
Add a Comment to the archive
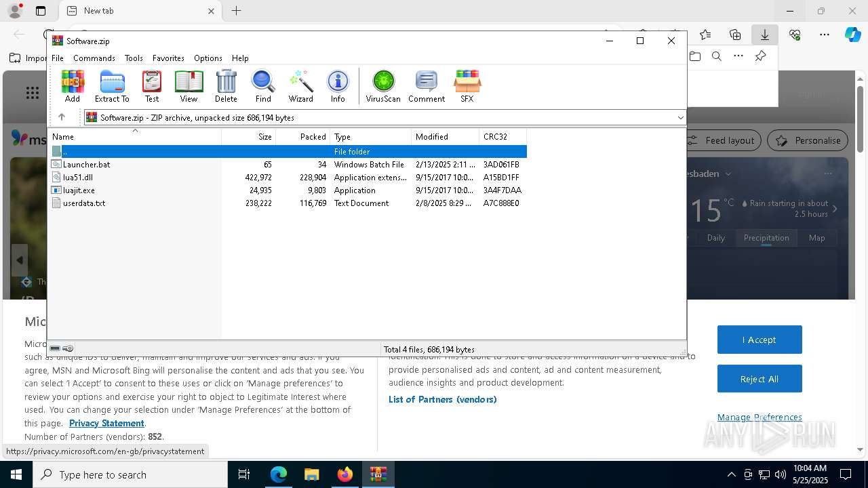[x=427, y=86]
